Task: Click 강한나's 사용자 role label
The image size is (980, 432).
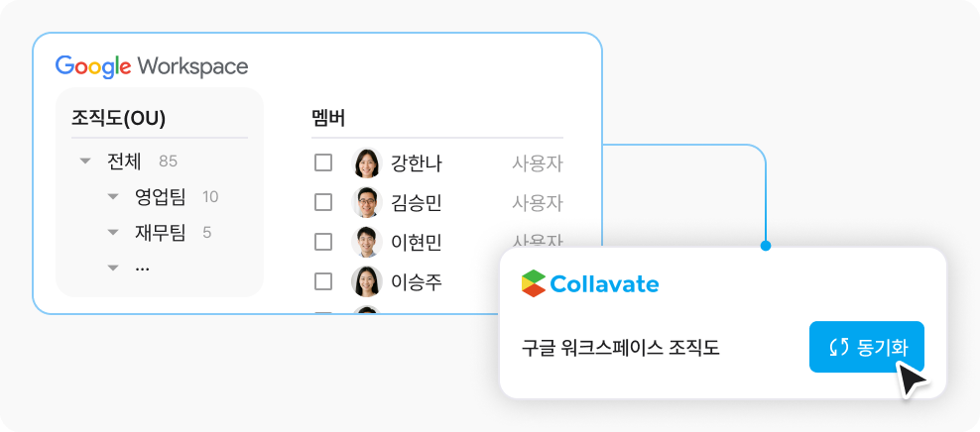Action: 538,163
